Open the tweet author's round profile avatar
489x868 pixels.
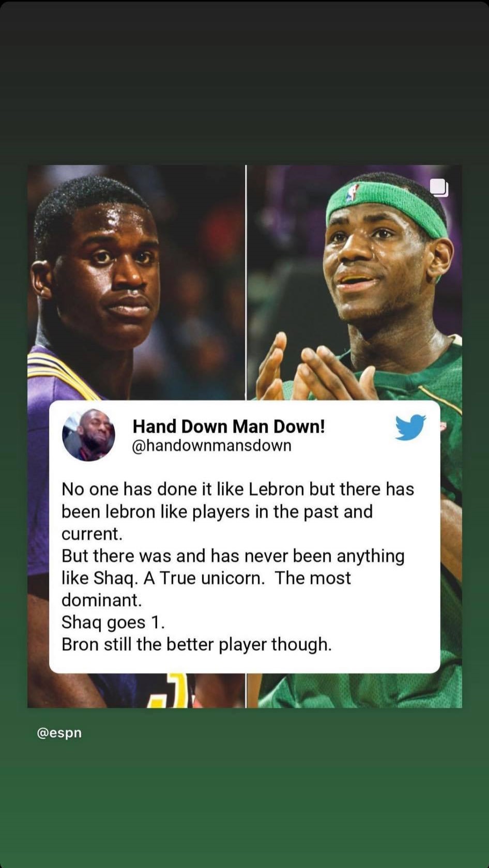coord(88,435)
